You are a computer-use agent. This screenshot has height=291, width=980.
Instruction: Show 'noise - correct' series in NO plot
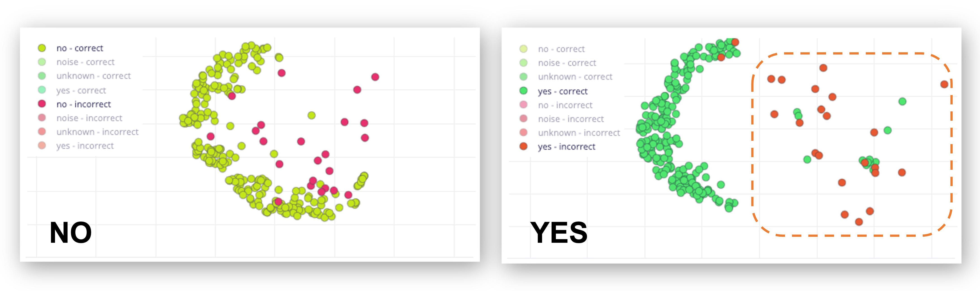click(x=85, y=62)
